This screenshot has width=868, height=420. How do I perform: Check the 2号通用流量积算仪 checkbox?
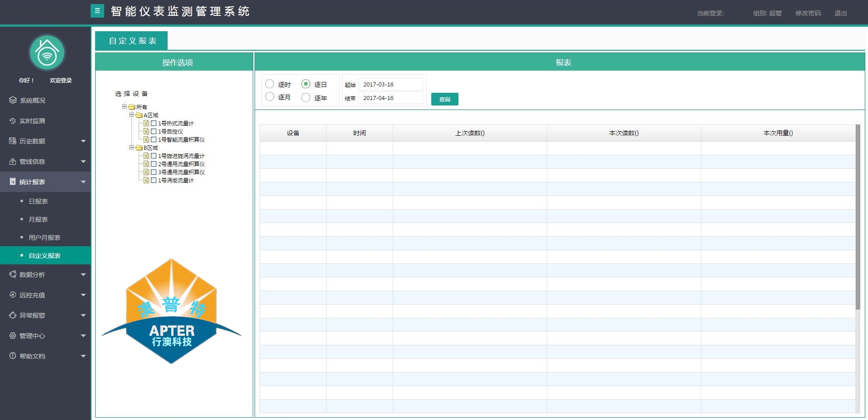[154, 164]
